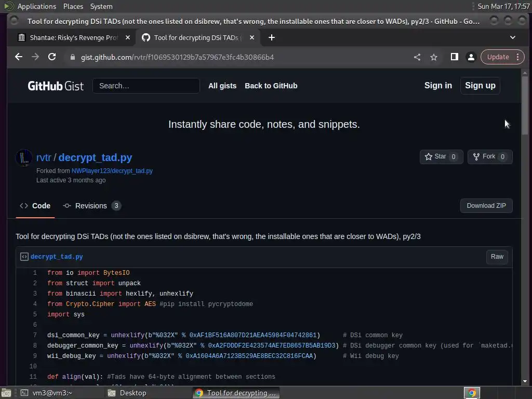
Task: Click the lock site info icon
Action: (x=72, y=57)
